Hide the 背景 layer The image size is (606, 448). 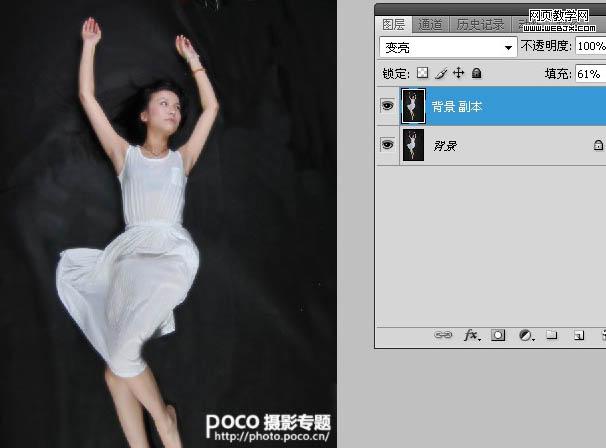tap(387, 145)
